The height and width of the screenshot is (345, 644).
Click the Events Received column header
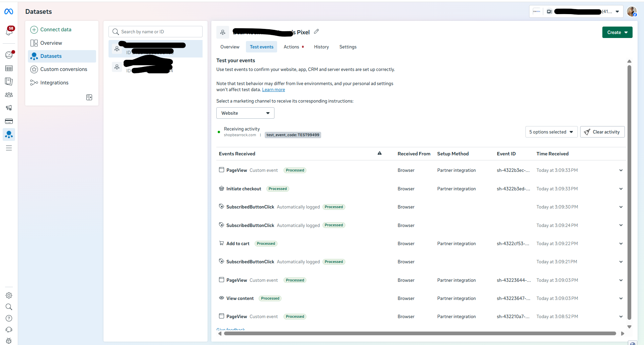[237, 154]
